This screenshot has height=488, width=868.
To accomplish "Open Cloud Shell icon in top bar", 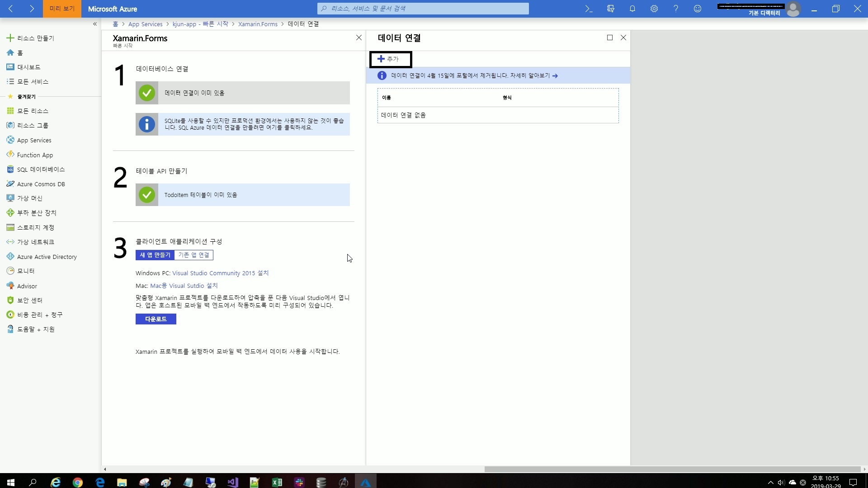I will (x=589, y=9).
